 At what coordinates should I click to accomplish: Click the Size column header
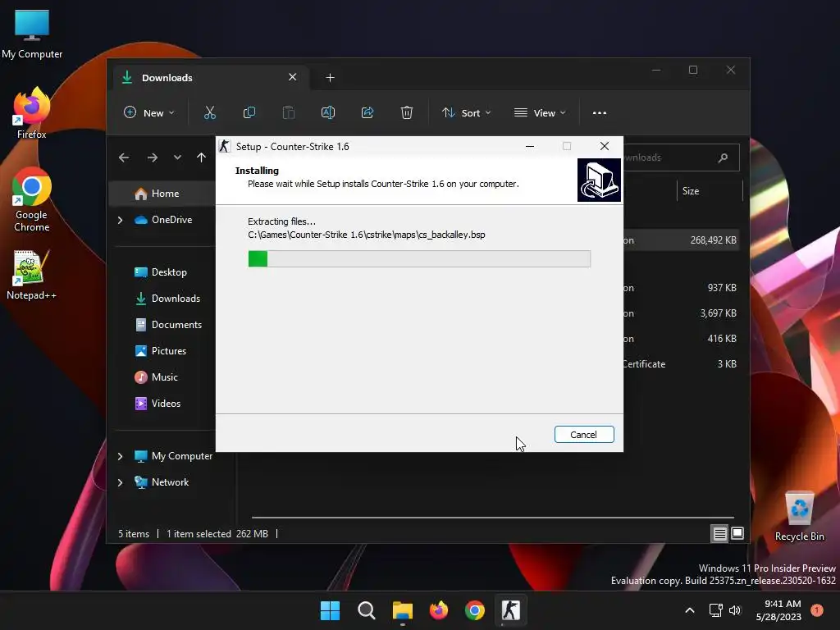point(710,191)
